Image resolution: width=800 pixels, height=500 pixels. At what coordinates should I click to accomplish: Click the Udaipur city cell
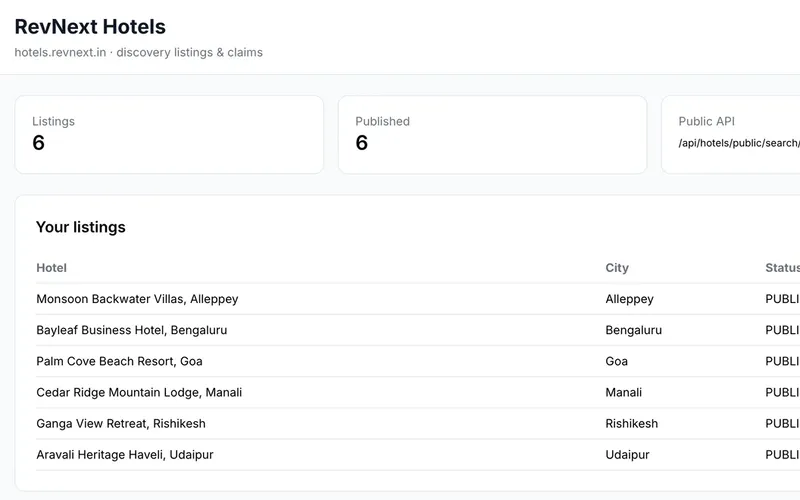point(627,455)
